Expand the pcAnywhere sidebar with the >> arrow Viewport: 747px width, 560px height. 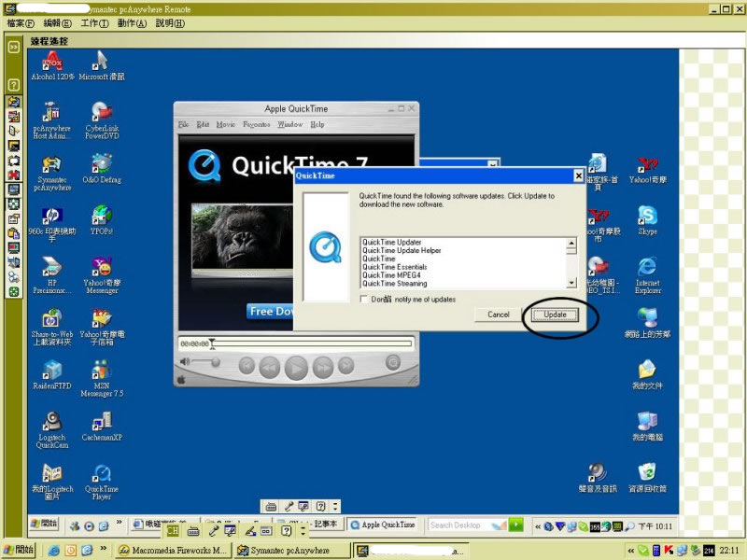pos(14,47)
